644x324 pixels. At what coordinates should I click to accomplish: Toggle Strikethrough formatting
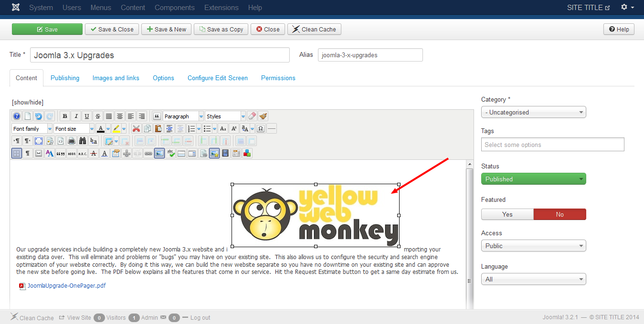click(x=98, y=116)
